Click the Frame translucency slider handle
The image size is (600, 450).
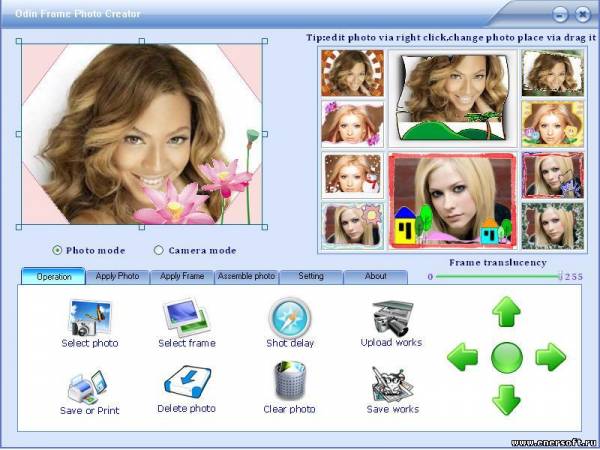561,276
